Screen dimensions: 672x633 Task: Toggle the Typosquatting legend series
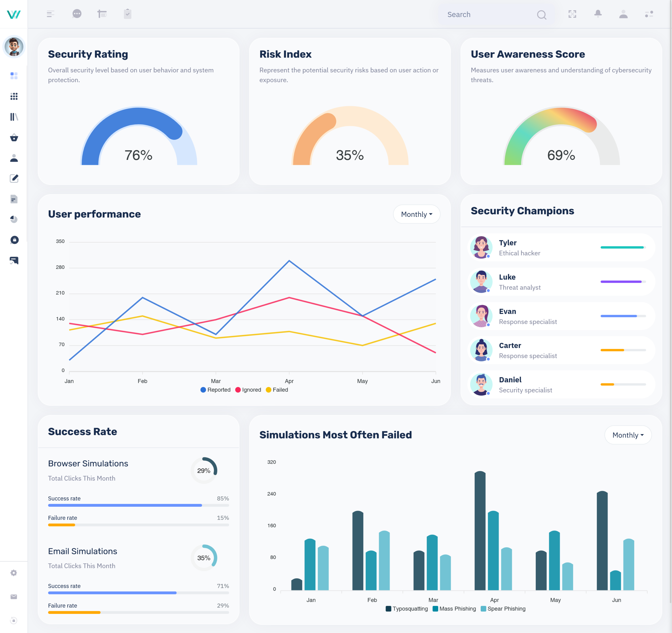click(407, 609)
